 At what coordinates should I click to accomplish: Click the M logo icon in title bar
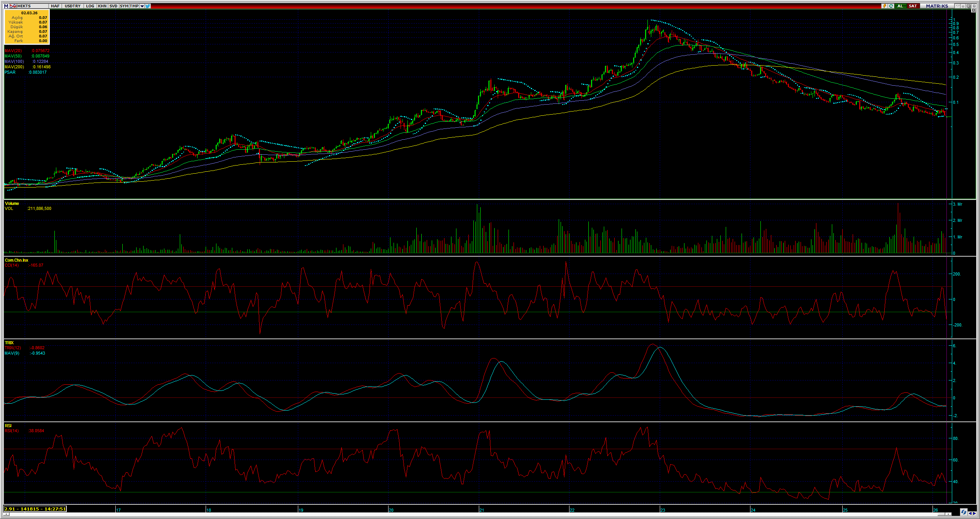point(6,6)
